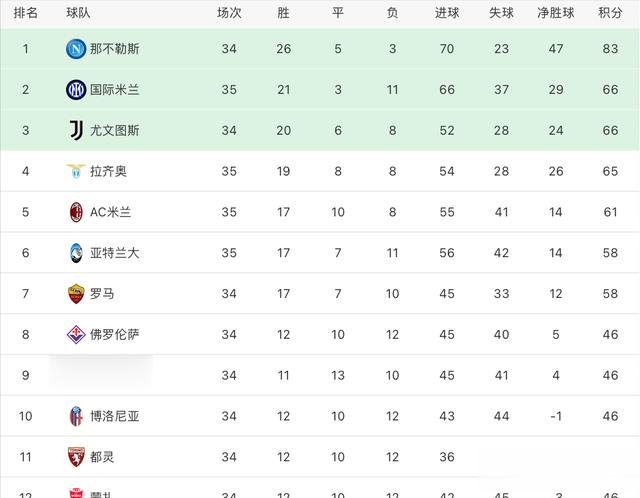Click Napoli's 83 points value
The height and width of the screenshot is (498, 640).
[x=610, y=48]
